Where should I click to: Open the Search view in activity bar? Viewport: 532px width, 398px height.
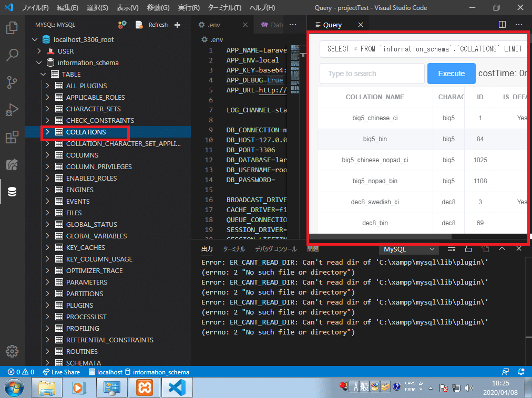coord(12,55)
